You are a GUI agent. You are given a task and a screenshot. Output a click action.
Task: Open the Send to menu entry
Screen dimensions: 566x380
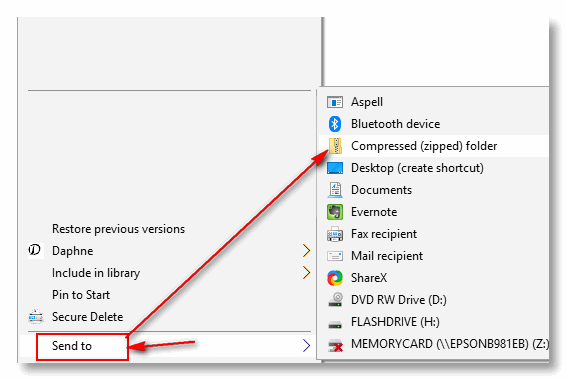(72, 346)
